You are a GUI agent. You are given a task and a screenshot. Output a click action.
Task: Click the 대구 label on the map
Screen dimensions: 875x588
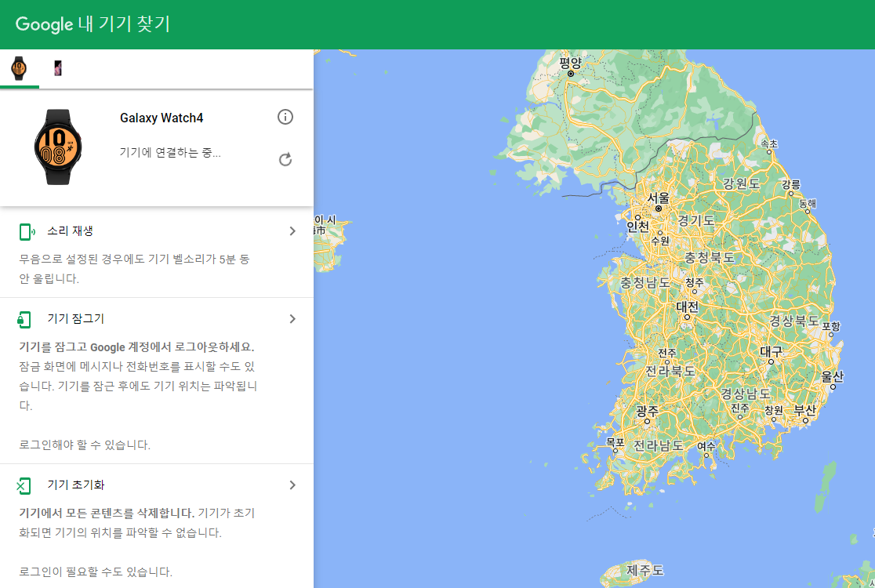(772, 351)
